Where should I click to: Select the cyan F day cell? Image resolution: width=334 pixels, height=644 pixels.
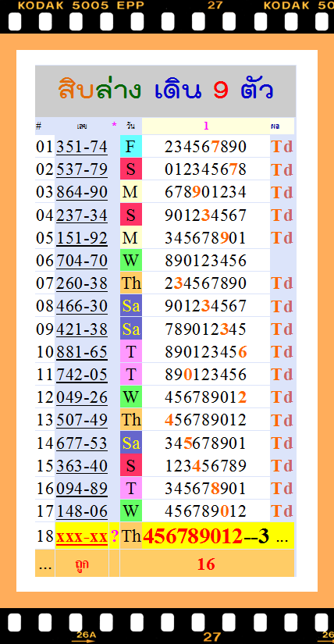[130, 146]
